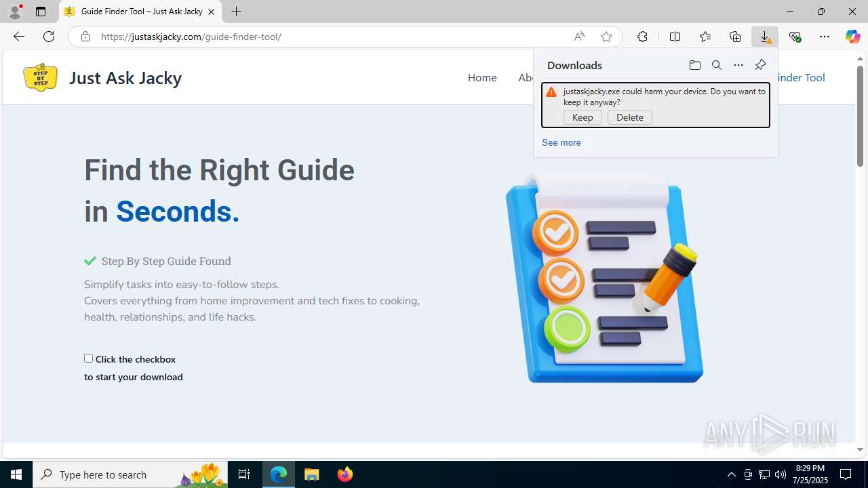Open Browser essentials heart icon
Viewport: 868px width, 488px height.
click(x=795, y=37)
